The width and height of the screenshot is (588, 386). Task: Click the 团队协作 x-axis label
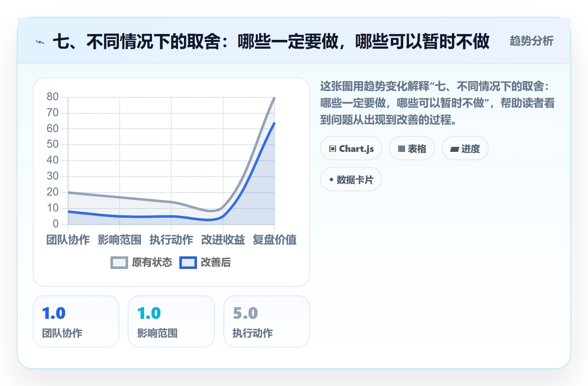[68, 240]
